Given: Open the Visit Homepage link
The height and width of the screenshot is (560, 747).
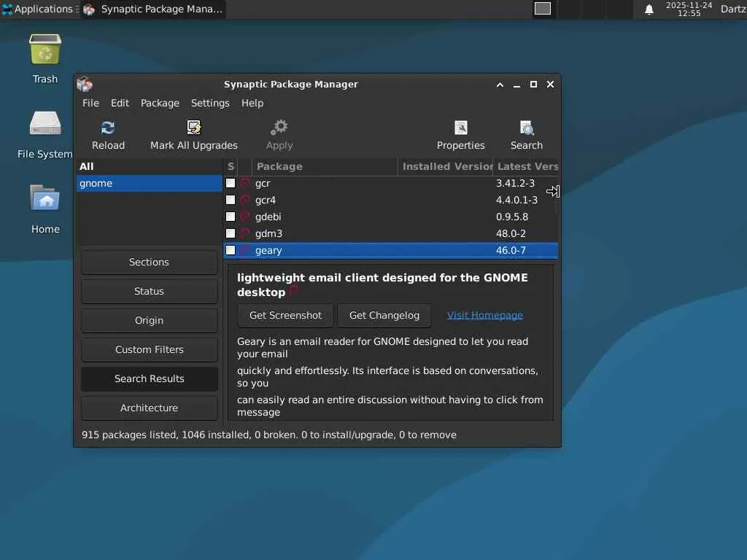Looking at the screenshot, I should [485, 315].
